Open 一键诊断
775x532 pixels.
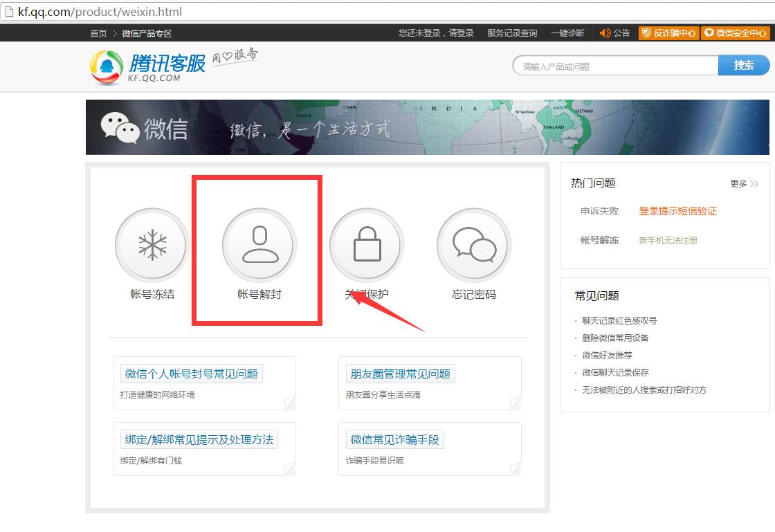pyautogui.click(x=567, y=33)
